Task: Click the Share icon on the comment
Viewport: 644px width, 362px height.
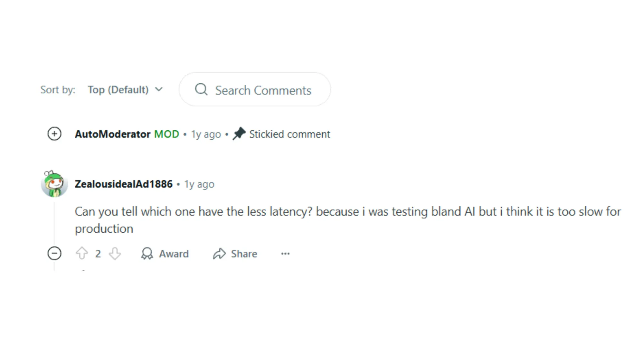Action: [x=220, y=254]
